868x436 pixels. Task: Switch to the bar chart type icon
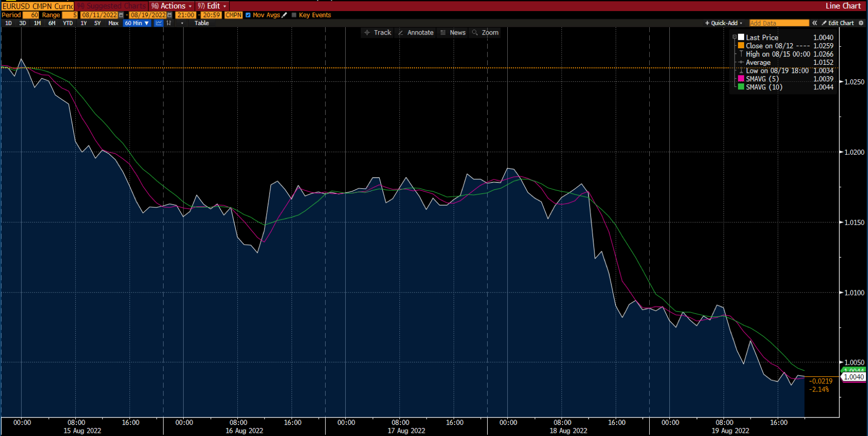point(169,23)
